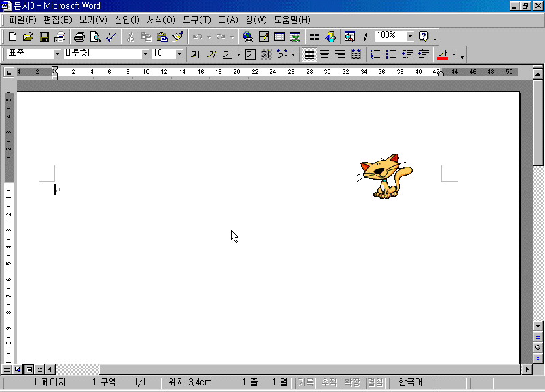Decrease the paragraph indent

(407, 54)
